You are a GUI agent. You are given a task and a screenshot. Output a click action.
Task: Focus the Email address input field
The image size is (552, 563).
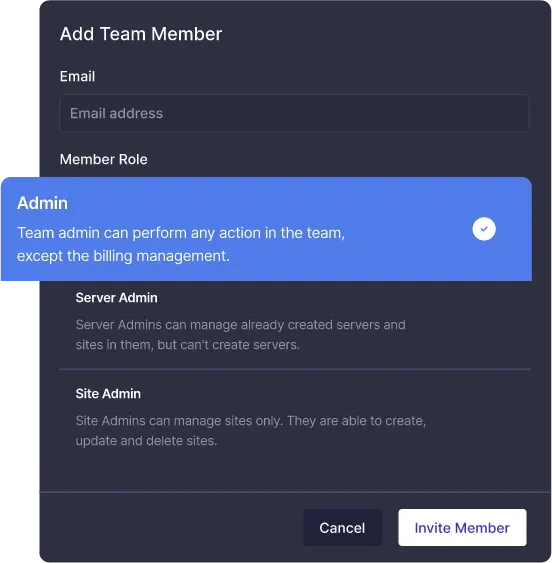(x=294, y=113)
